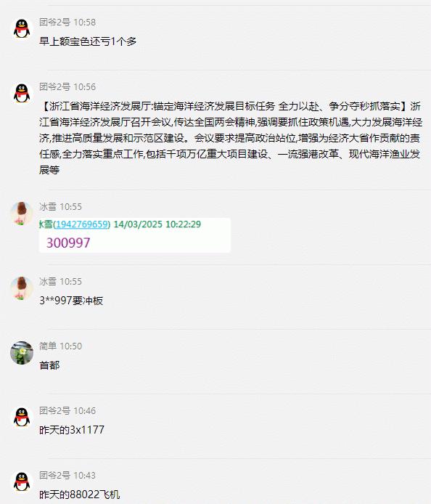The image size is (431, 504).
Task: Click the message 昨天的88022飞机
Action: point(79,495)
